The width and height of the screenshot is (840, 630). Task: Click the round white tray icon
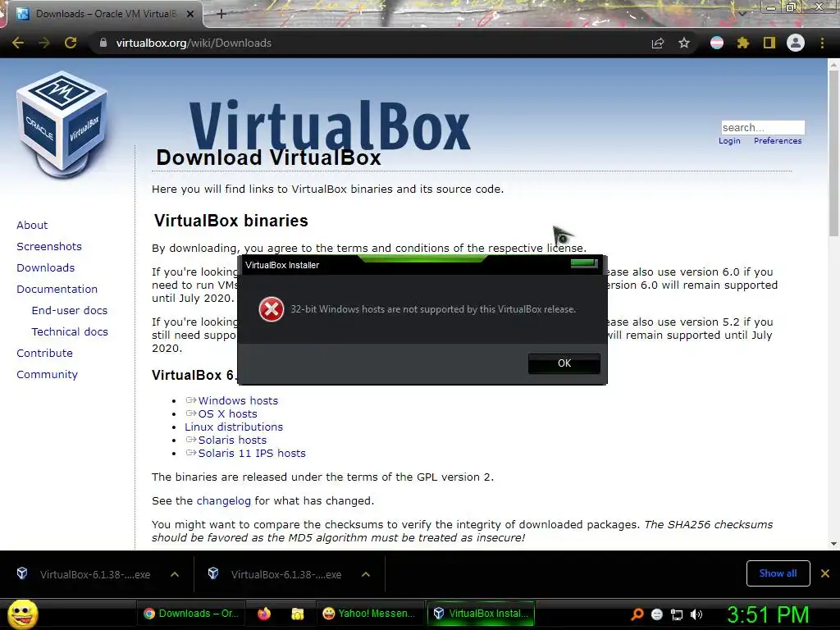coord(657,614)
